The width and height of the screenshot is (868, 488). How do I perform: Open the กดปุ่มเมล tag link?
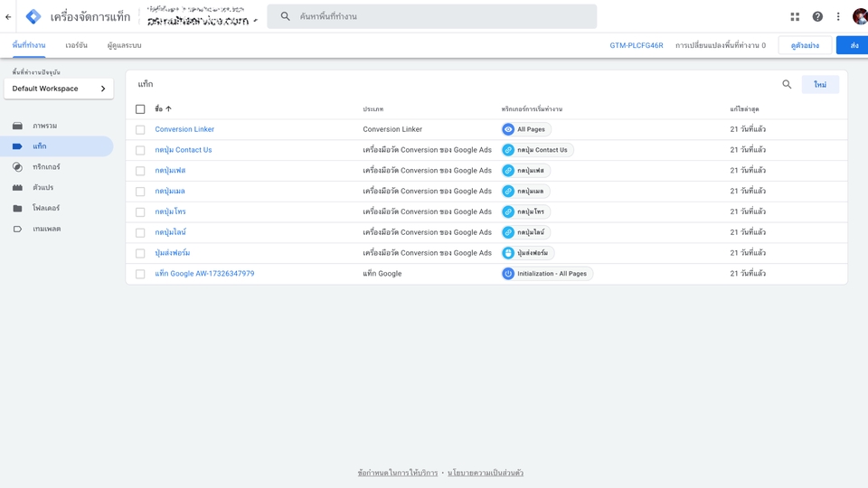click(x=170, y=191)
